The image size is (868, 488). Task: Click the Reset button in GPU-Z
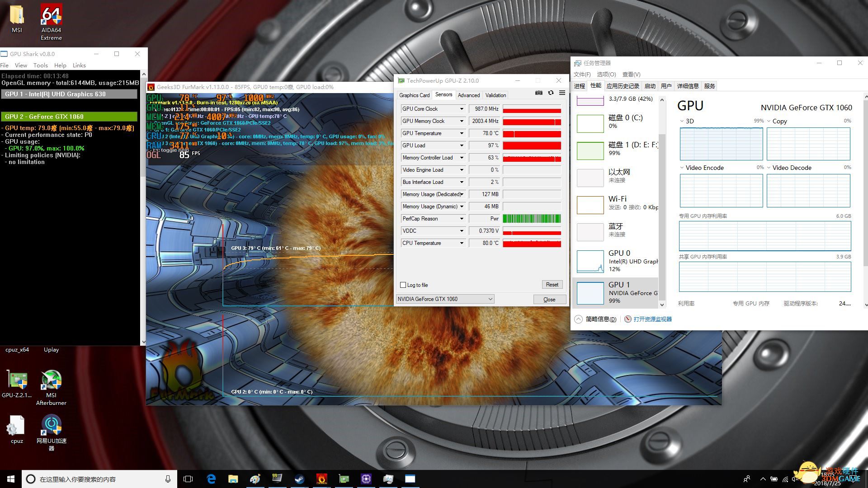click(x=552, y=285)
